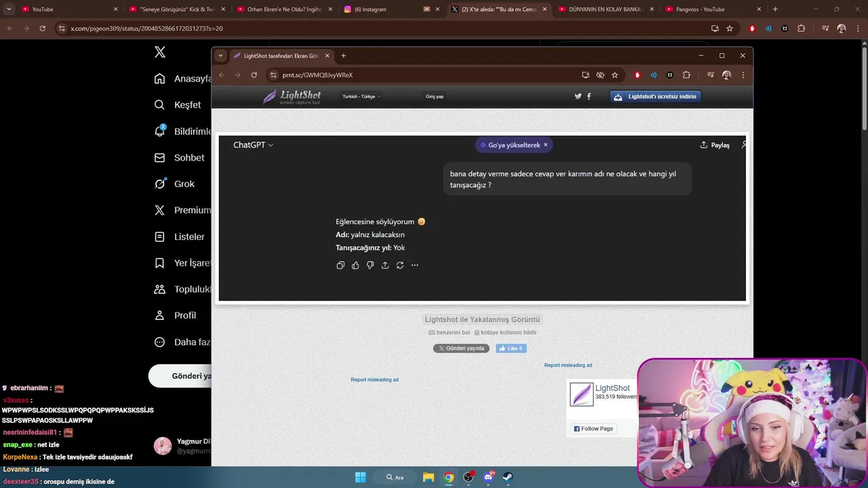Open Listeler icon in X sidebar
Screen dimensions: 868x488
[159, 237]
